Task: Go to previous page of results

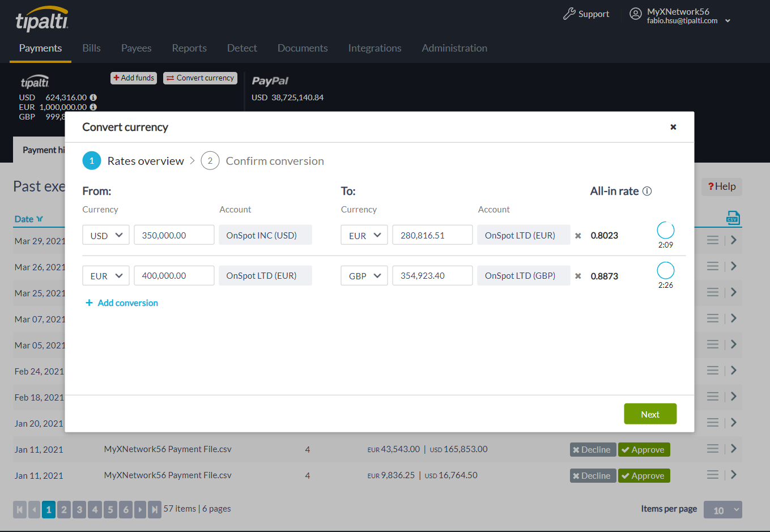Action: (35, 509)
